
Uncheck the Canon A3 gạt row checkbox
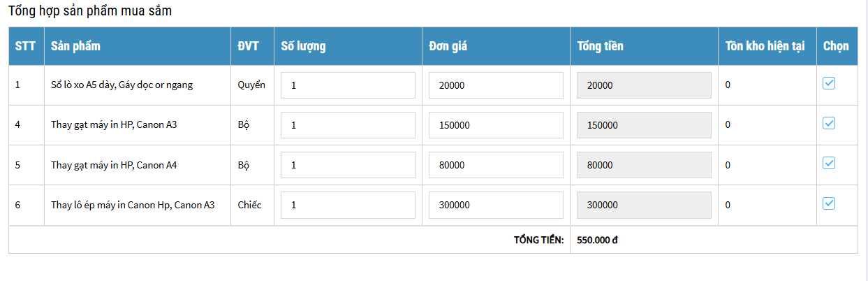(x=829, y=124)
